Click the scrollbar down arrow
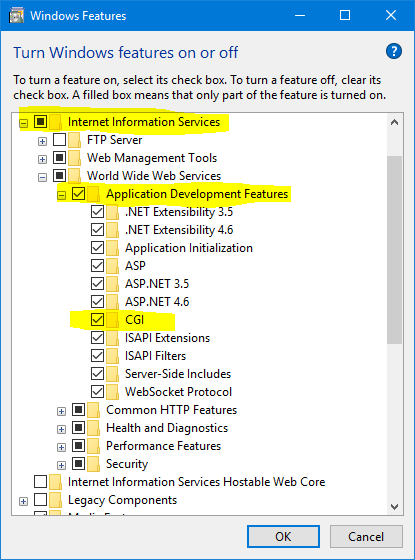Image resolution: width=415 pixels, height=560 pixels. 394,506
